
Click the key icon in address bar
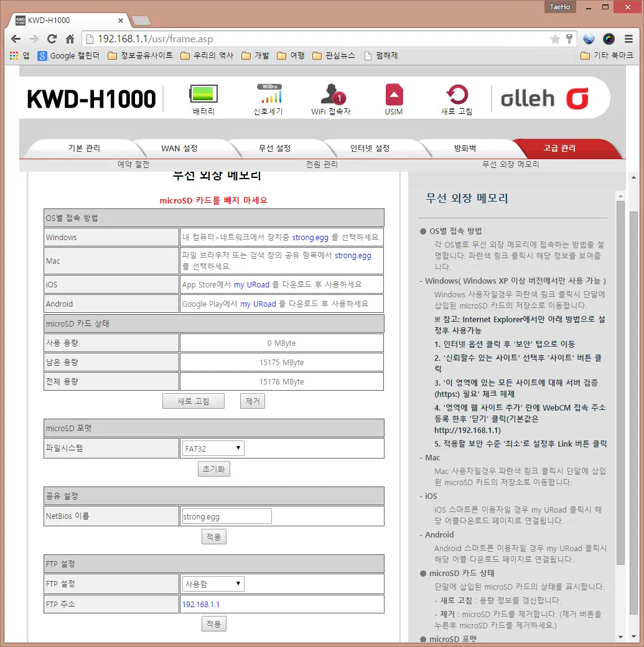pyautogui.click(x=569, y=39)
